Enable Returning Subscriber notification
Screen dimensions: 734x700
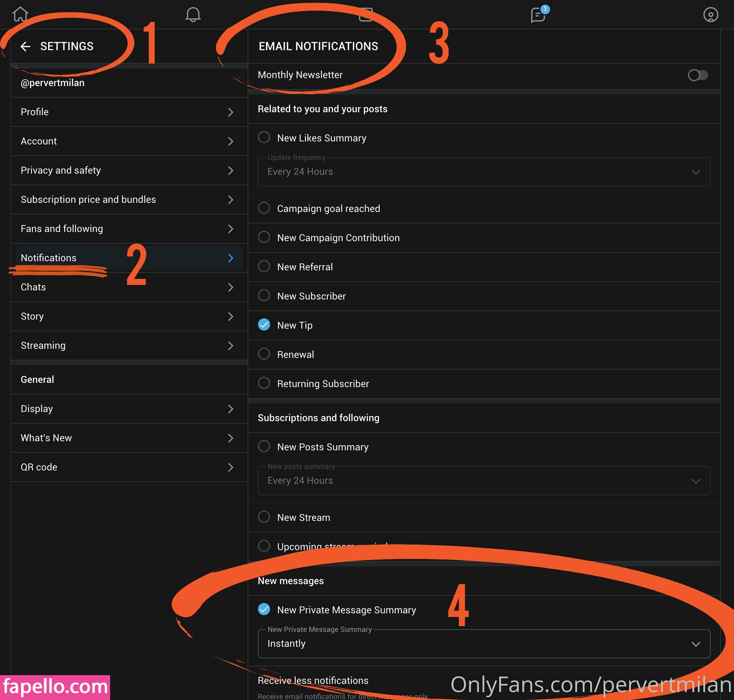[x=264, y=383]
